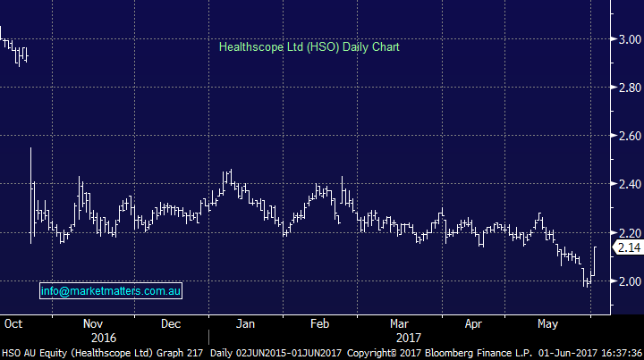Click the Graph 217 footer text

[180, 353]
